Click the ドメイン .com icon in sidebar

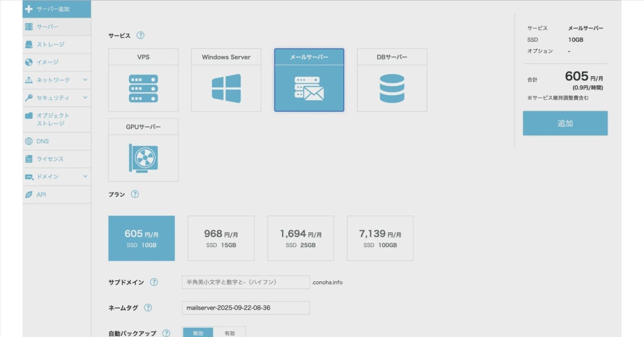point(29,177)
